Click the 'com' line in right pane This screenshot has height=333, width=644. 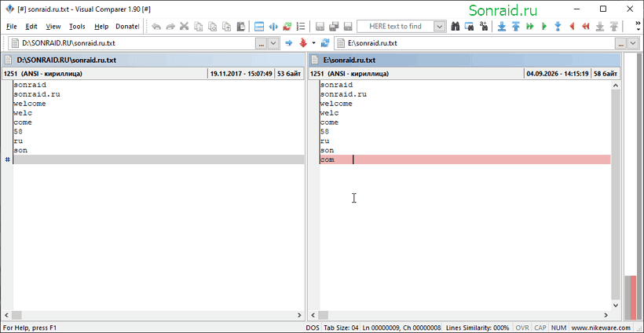coord(466,159)
